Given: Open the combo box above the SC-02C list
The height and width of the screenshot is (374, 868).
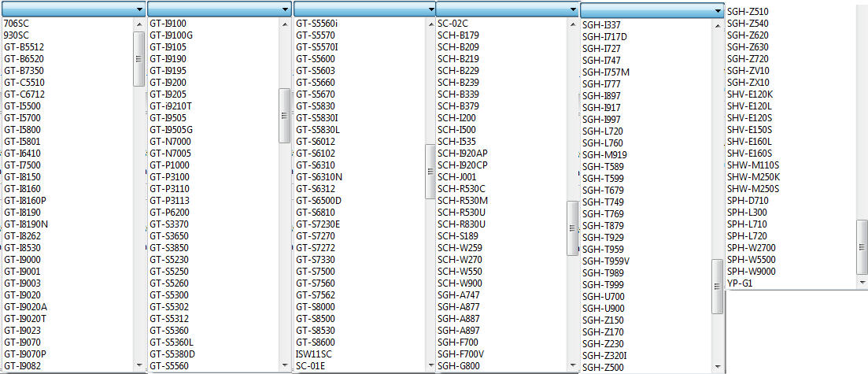Looking at the screenshot, I should pyautogui.click(x=508, y=9).
